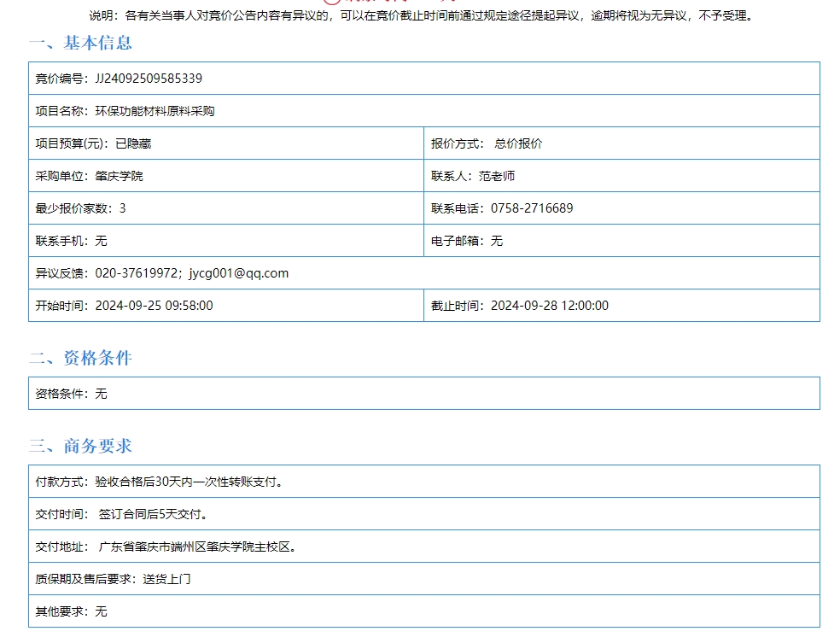Click the start time 2024-09-25 09:58:00

tap(154, 306)
